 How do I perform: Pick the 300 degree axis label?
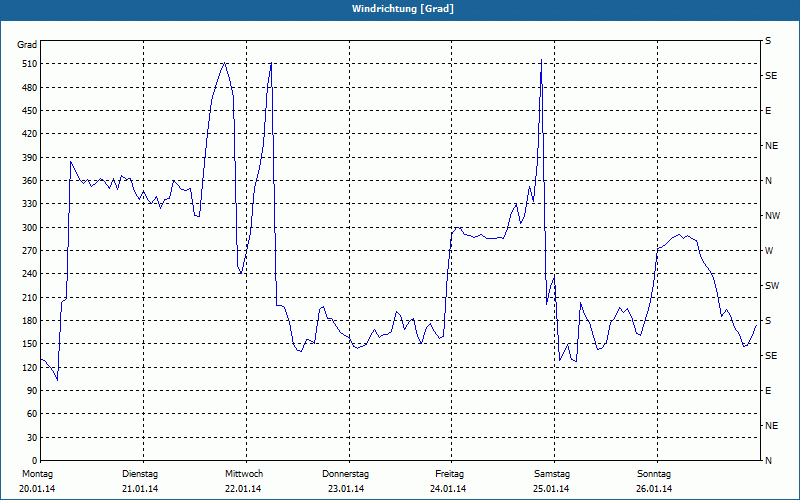pyautogui.click(x=30, y=228)
